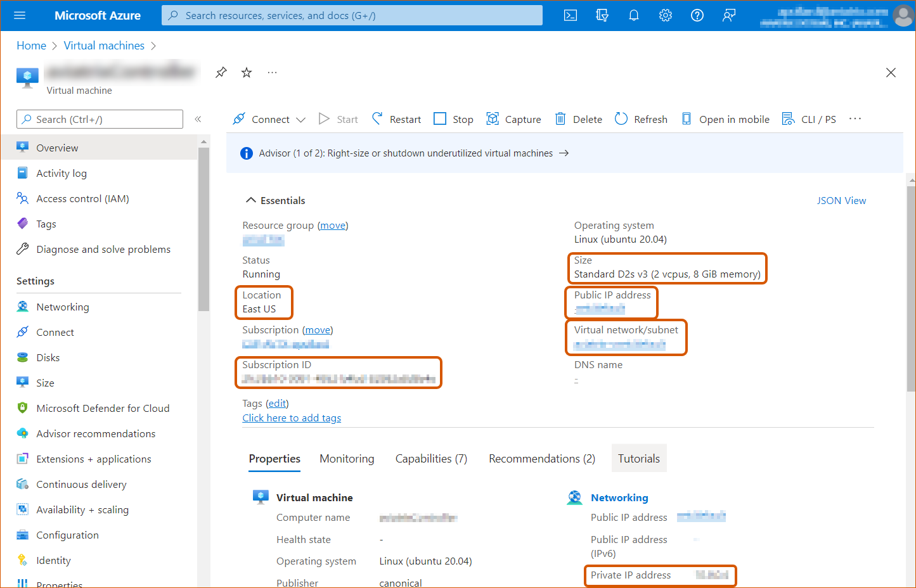
Task: Delete the virtual machine
Action: pyautogui.click(x=577, y=118)
